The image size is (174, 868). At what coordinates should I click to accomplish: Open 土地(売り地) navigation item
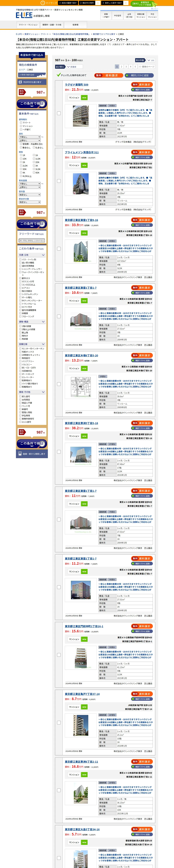129,15
